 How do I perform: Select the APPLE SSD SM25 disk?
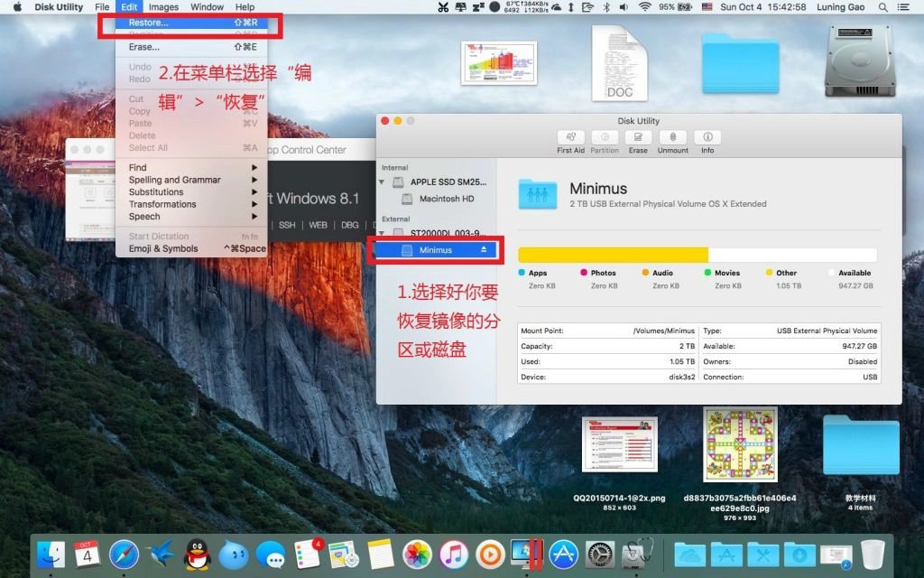click(x=437, y=182)
